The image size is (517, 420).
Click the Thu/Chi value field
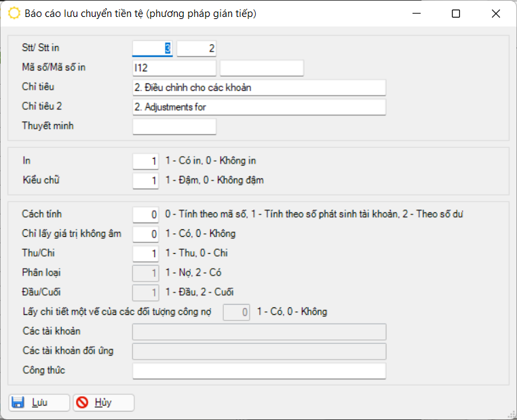pyautogui.click(x=145, y=253)
